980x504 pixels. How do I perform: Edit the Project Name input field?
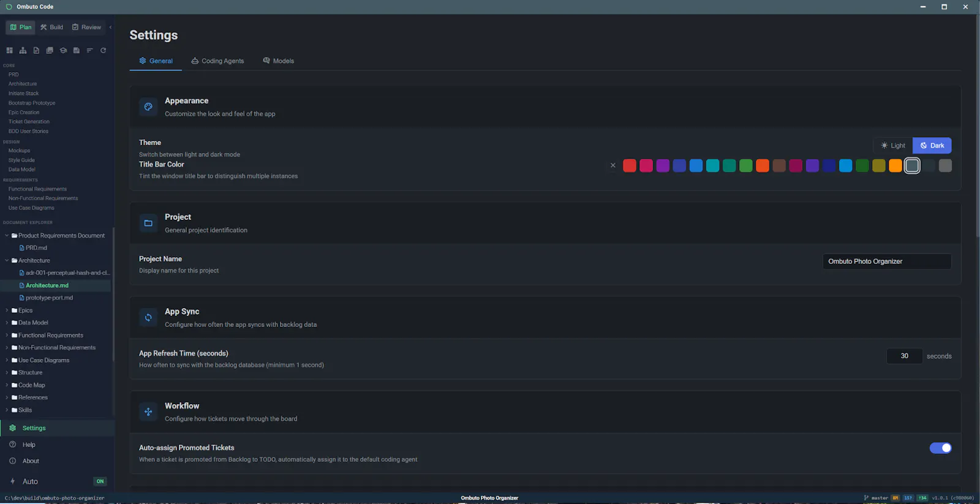pos(887,261)
